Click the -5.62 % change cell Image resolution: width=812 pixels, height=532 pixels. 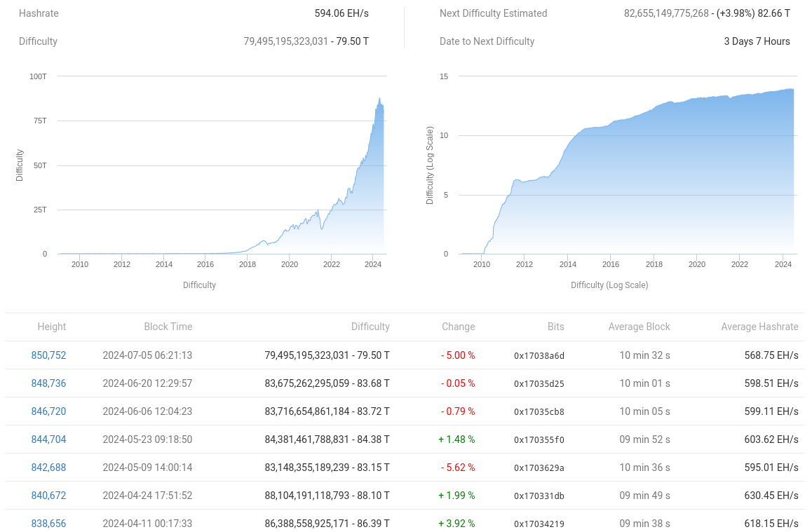click(458, 468)
